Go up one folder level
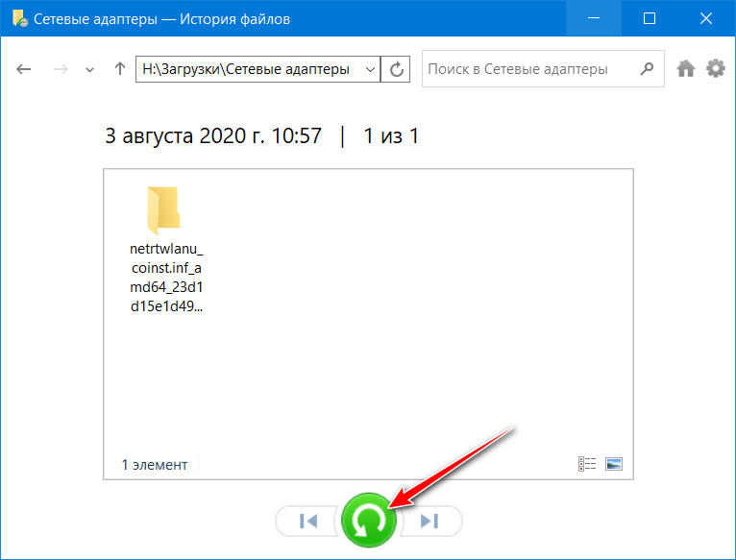 [x=120, y=69]
